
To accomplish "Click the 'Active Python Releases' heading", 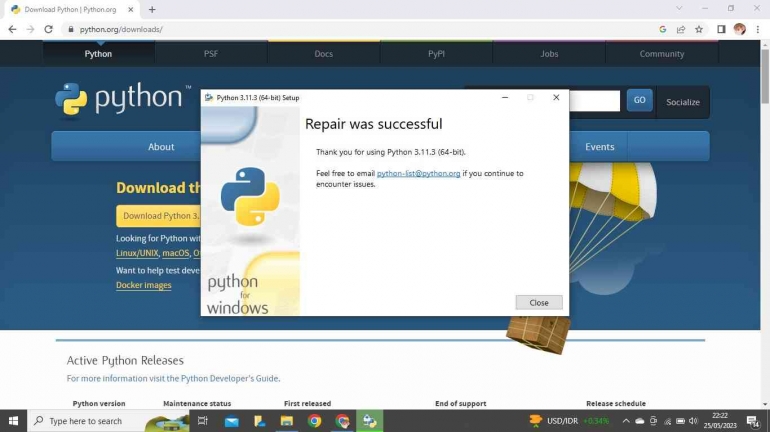I will coord(125,360).
